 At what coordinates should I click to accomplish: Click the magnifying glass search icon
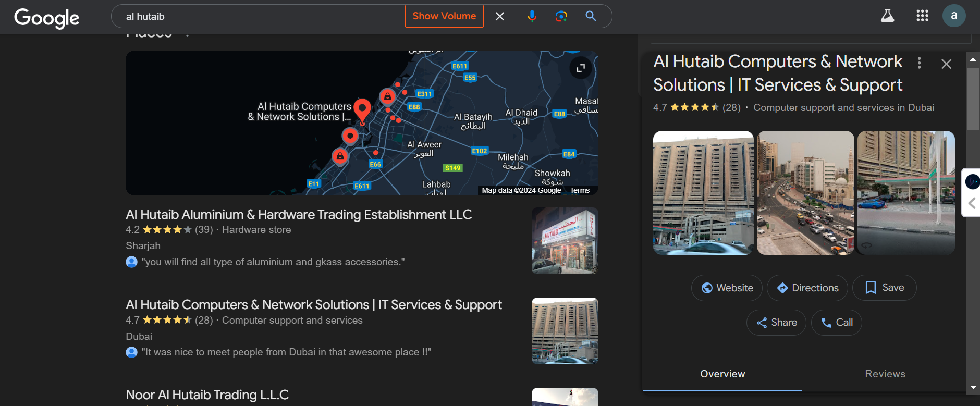pos(591,16)
